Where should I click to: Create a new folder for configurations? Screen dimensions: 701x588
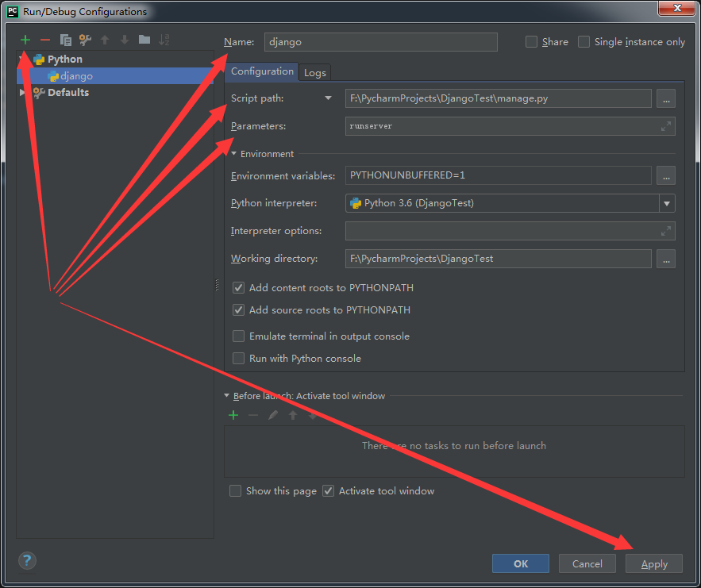[145, 39]
